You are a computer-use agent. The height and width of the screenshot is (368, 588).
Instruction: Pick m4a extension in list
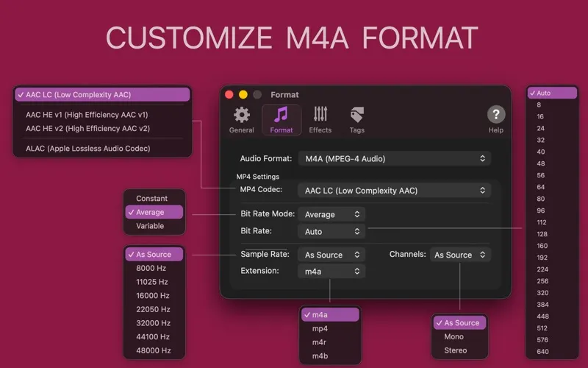330,315
